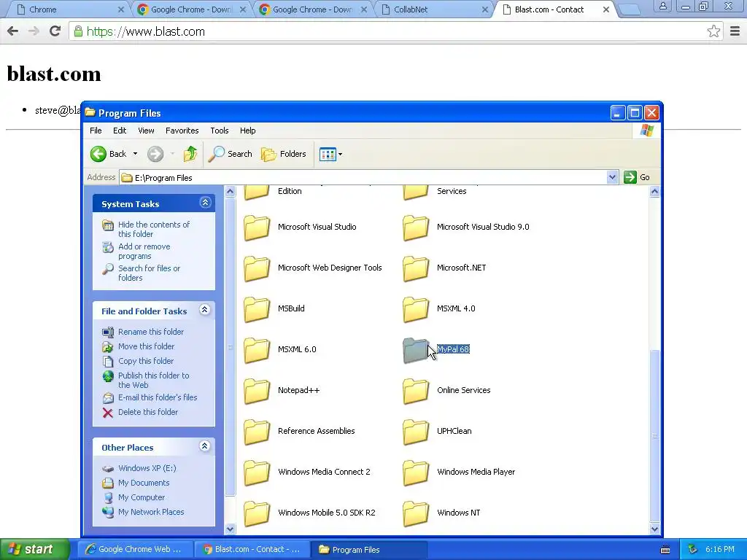Screen dimensions: 747x560
Task: Click E-mail this folder's files
Action: [158, 397]
